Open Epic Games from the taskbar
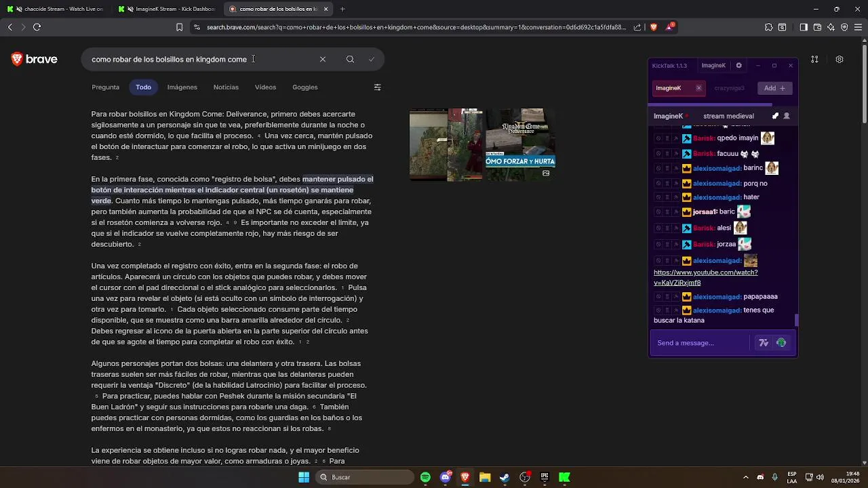This screenshot has width=868, height=488. pyautogui.click(x=544, y=477)
